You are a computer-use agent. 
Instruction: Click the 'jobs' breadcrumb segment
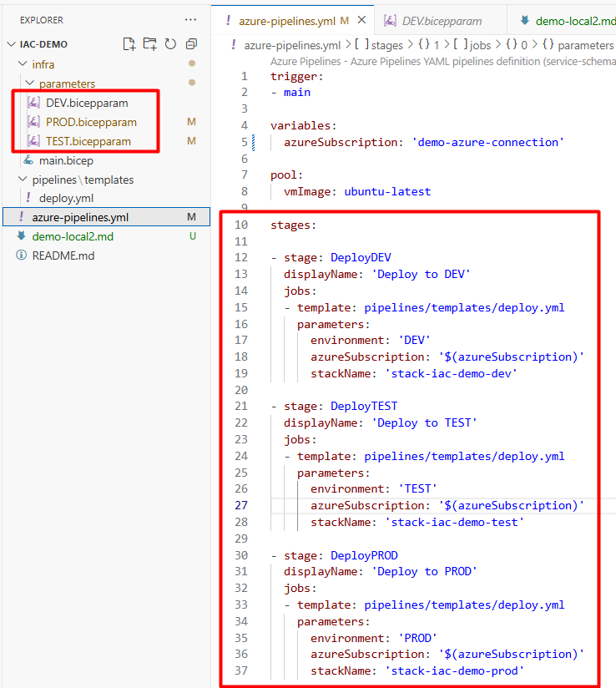point(472,45)
